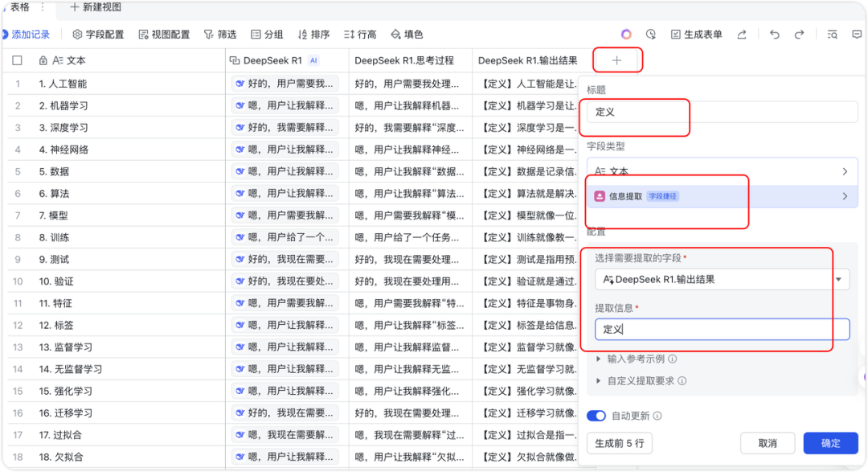868x472 pixels.
Task: Click the 取消 cancel button
Action: click(768, 443)
